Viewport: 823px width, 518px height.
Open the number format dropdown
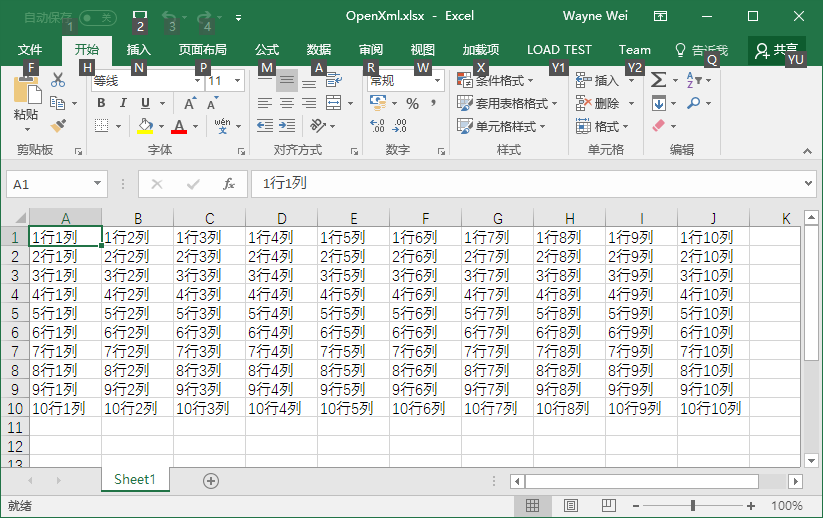pos(437,80)
